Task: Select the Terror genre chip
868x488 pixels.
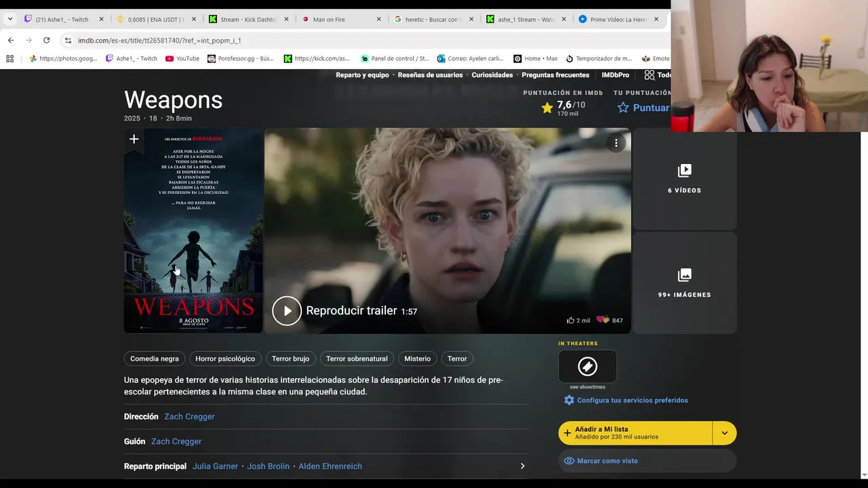Action: pos(457,359)
